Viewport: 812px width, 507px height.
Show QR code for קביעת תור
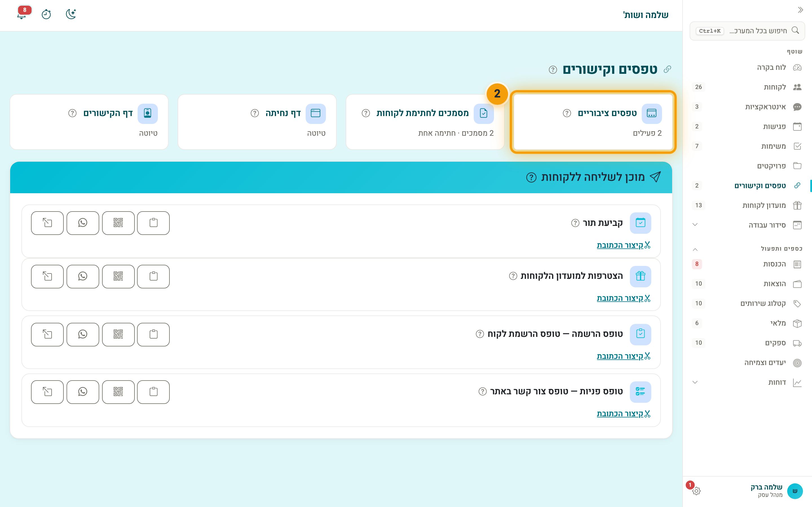point(118,223)
